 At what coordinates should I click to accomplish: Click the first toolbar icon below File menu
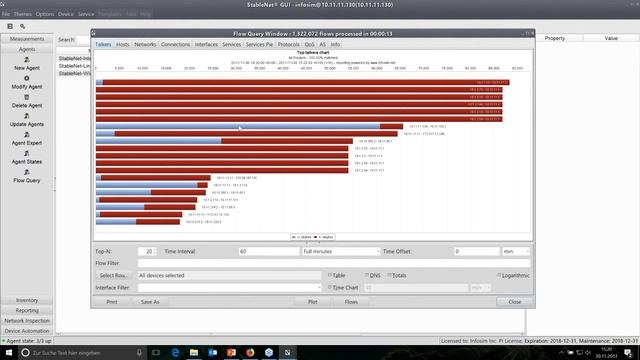10,26
